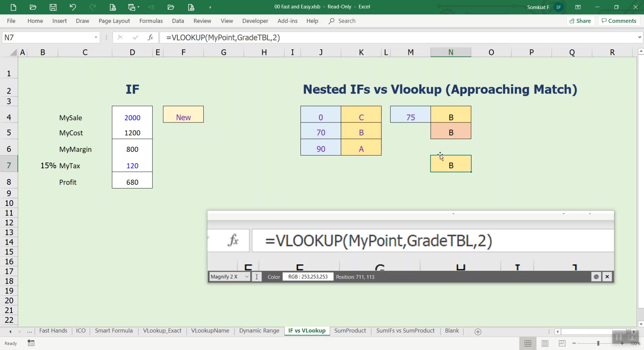
Task: Switch to Normal view icon
Action: tap(528, 343)
